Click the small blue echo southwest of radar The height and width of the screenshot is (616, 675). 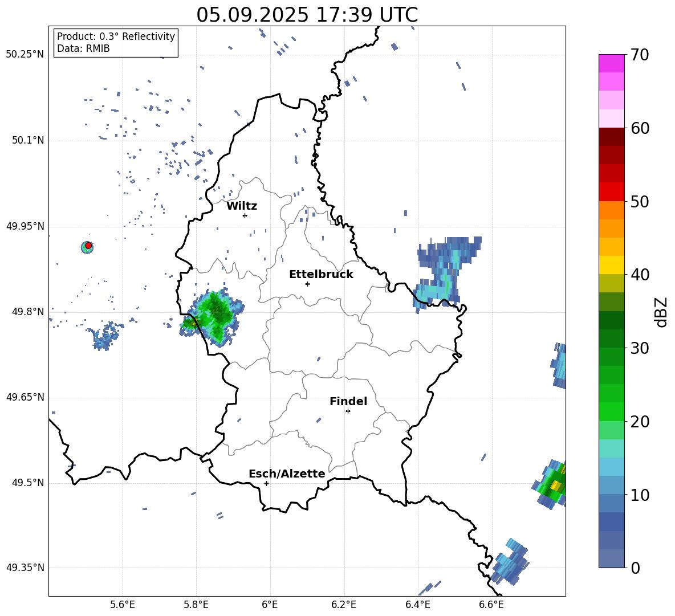104,336
